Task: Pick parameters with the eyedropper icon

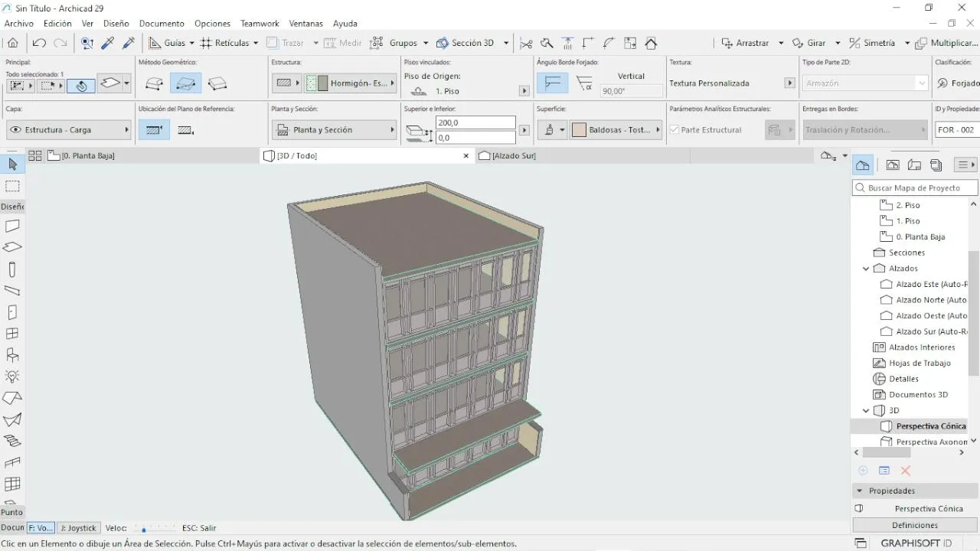Action: (108, 43)
